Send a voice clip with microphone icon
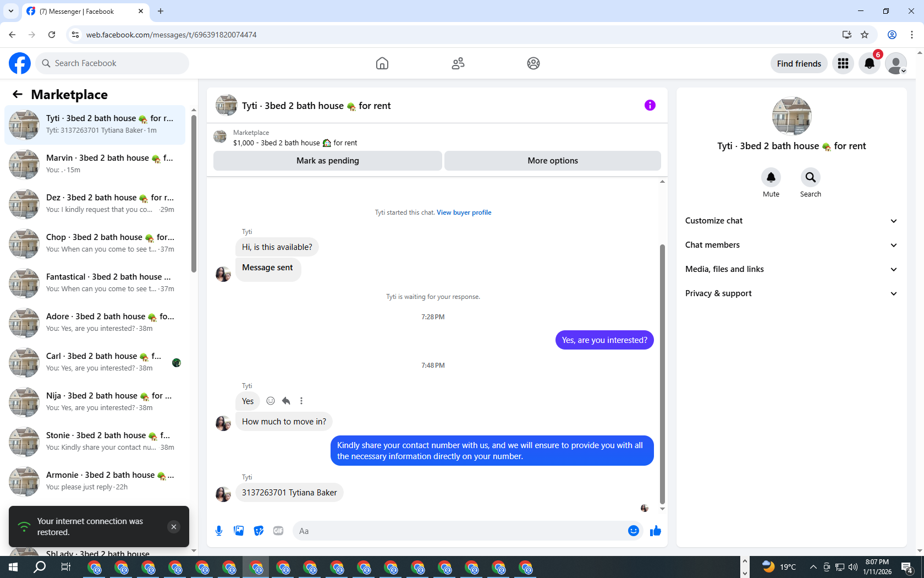Image resolution: width=924 pixels, height=578 pixels. [219, 531]
